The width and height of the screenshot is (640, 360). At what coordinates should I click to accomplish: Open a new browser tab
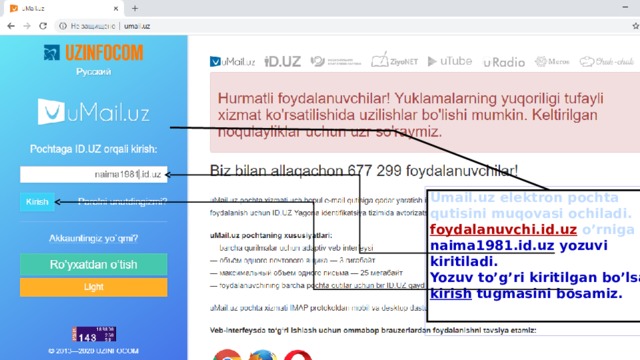(135, 8)
